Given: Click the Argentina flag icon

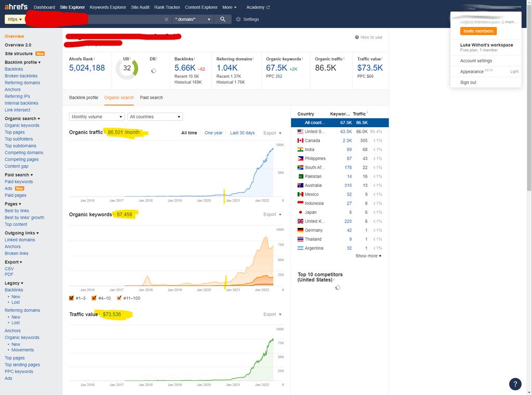Looking at the screenshot, I should click(x=300, y=248).
